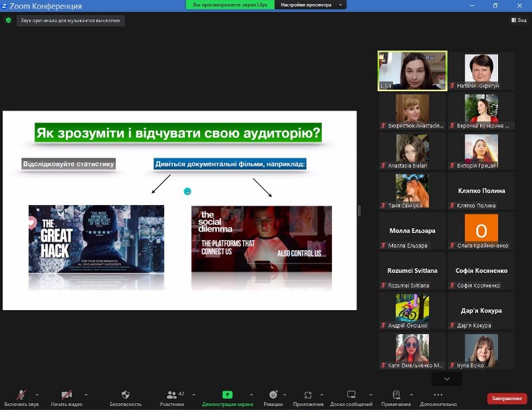Open the Примечания notes icon
Viewport: 532px width, 410px height.
tap(396, 395)
